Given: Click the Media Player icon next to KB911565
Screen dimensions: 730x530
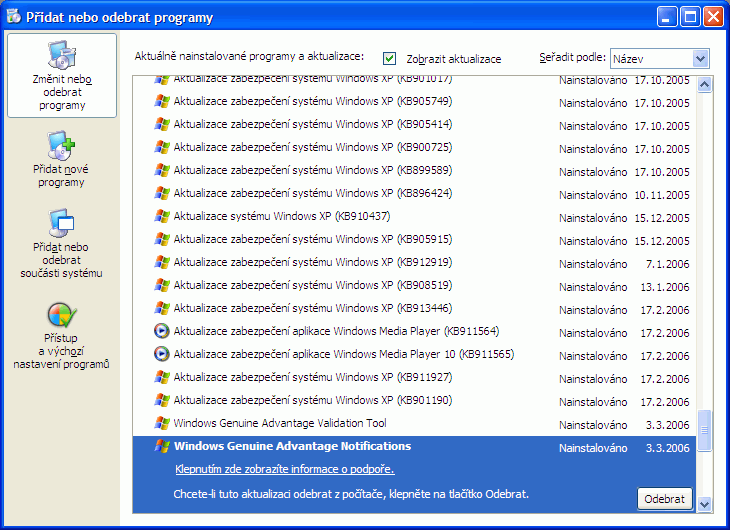Looking at the screenshot, I should [162, 354].
